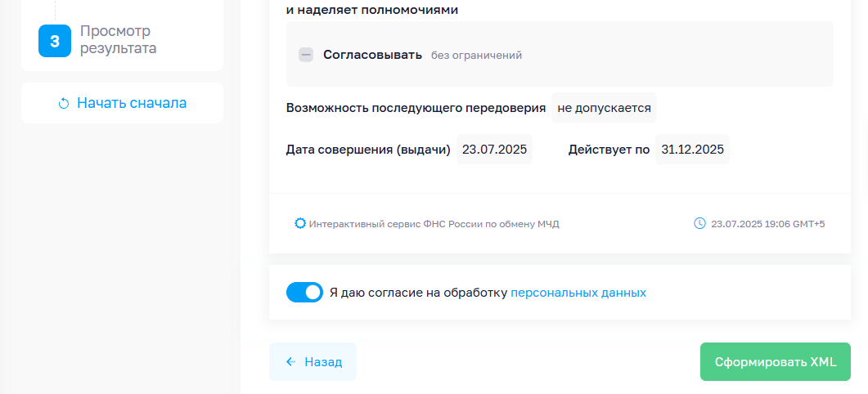Click the step 3 number badge
Image resolution: width=868 pixels, height=394 pixels.
pyautogui.click(x=55, y=41)
